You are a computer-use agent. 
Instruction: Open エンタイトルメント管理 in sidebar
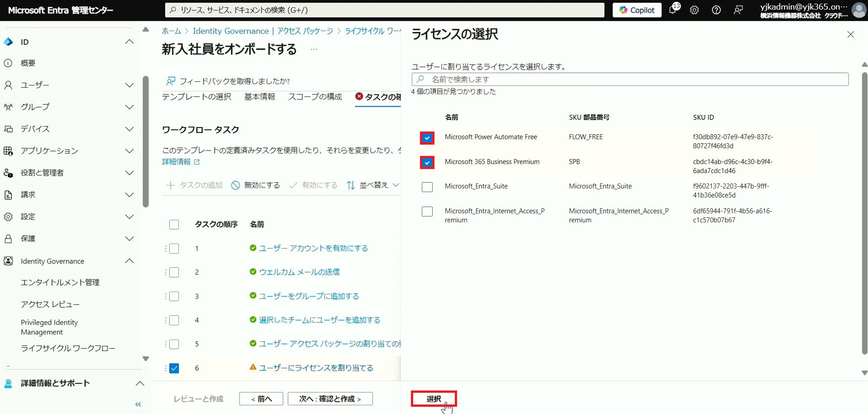[60, 282]
